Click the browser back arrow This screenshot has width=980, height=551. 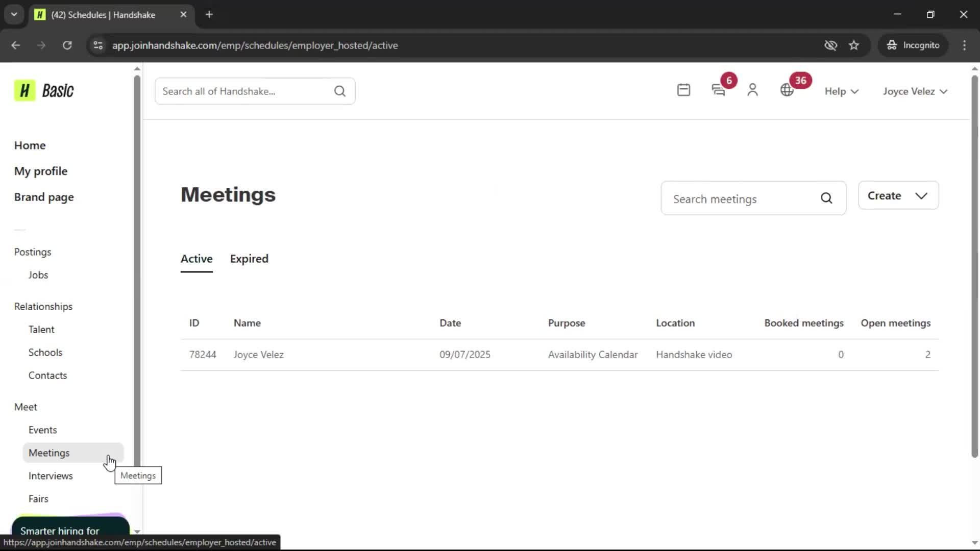coord(16,45)
